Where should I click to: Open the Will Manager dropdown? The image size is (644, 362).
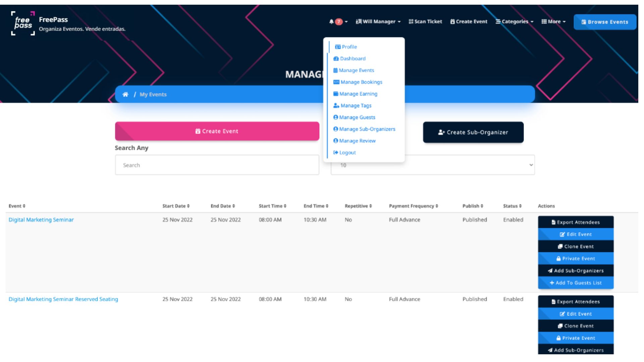[378, 22]
